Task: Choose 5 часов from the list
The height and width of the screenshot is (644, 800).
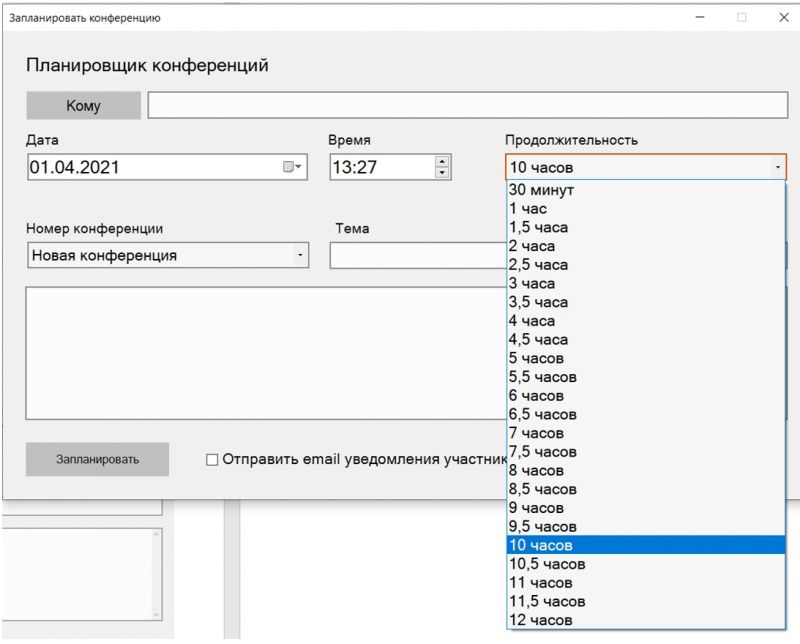Action: tap(646, 358)
